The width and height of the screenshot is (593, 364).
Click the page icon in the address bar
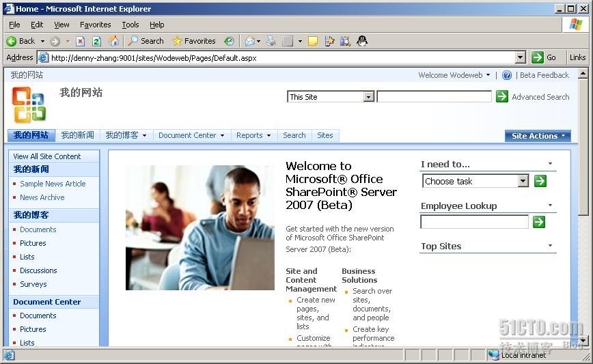click(x=44, y=57)
